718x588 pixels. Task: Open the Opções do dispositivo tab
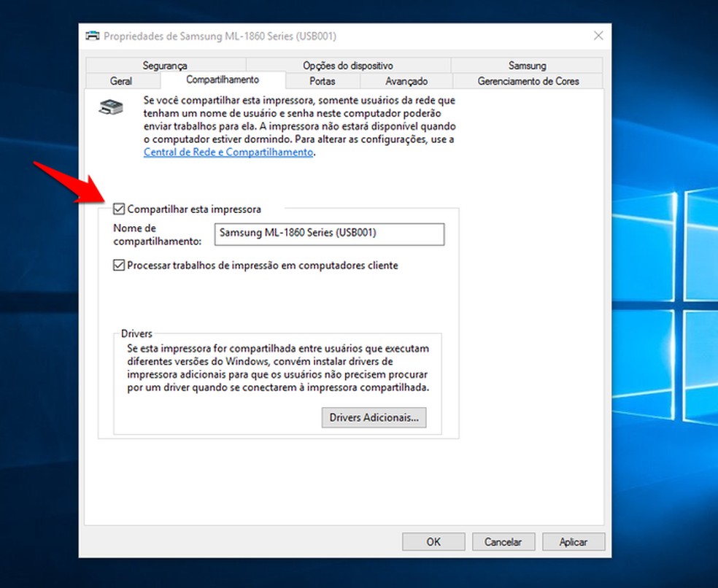348,66
